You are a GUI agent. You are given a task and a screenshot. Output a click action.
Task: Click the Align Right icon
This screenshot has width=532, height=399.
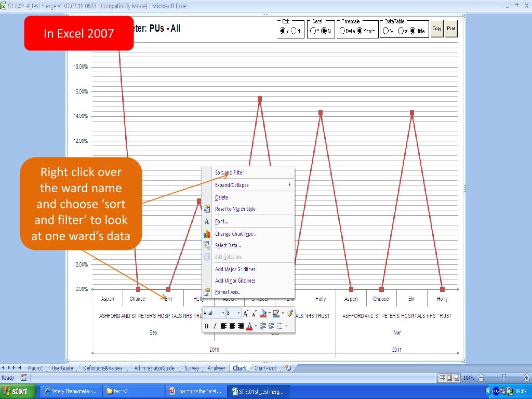pyautogui.click(x=241, y=326)
